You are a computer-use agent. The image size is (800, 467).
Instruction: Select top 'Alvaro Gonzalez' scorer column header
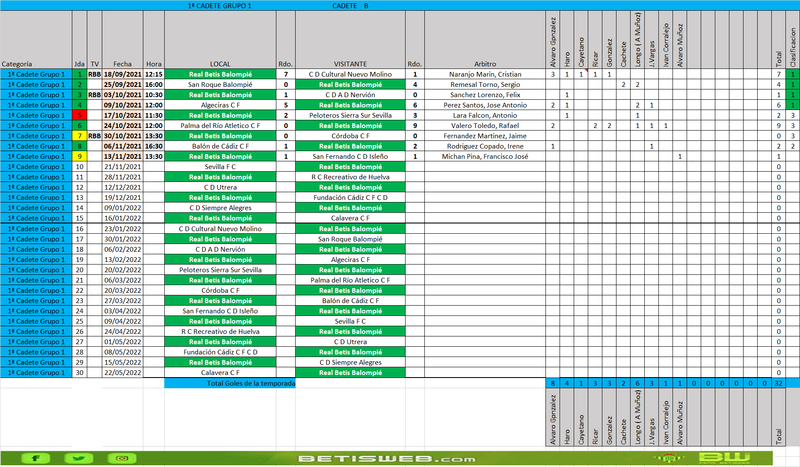click(553, 40)
